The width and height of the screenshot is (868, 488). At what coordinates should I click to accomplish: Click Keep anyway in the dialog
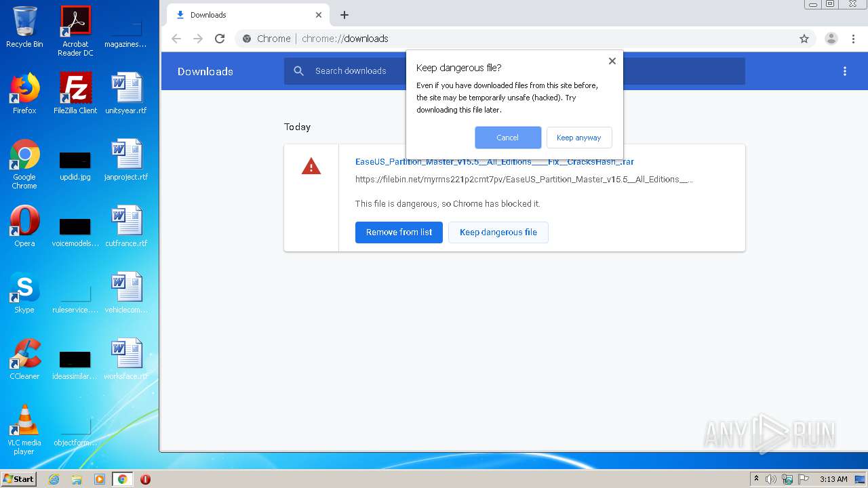coord(579,138)
